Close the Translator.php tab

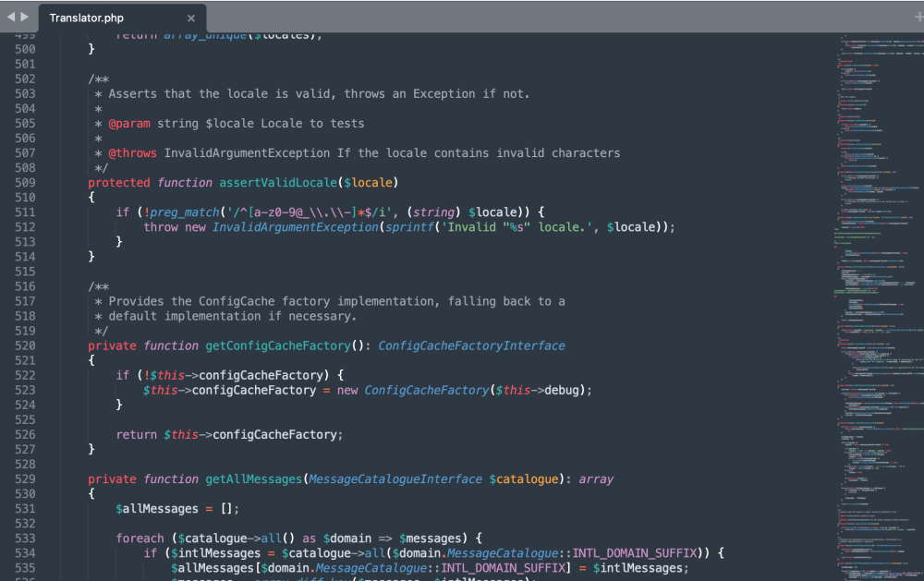[190, 17]
